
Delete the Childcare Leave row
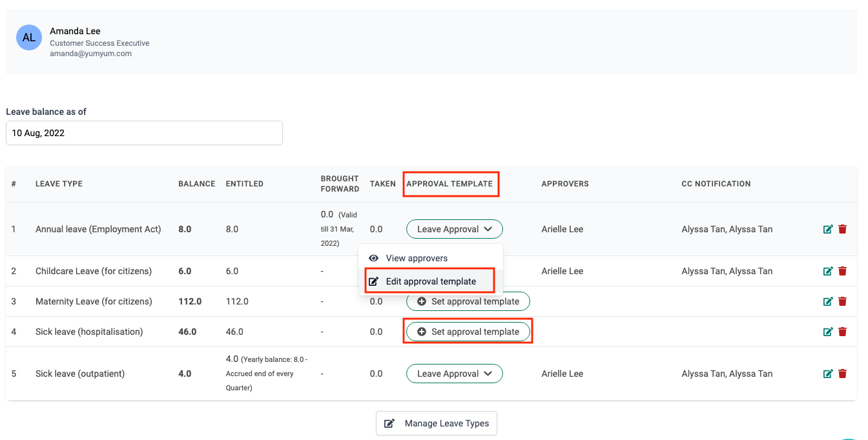click(x=842, y=271)
